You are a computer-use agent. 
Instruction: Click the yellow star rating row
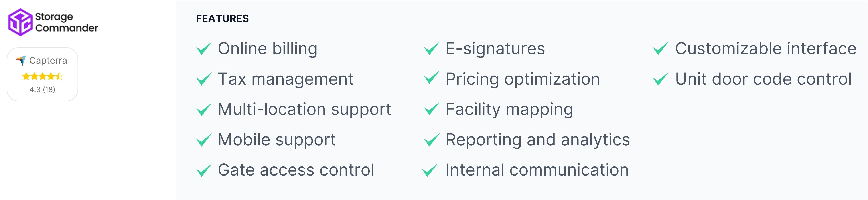pos(43,76)
